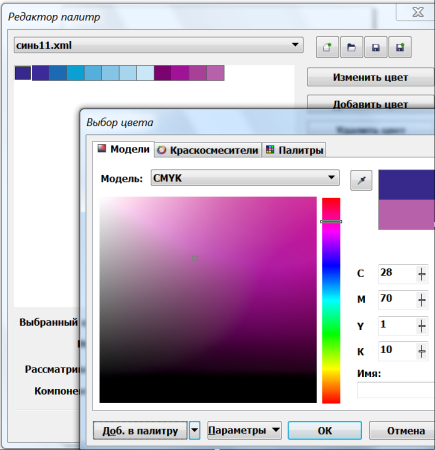Click the Save palette icon
Screen dimensions: 435x450
coord(376,47)
